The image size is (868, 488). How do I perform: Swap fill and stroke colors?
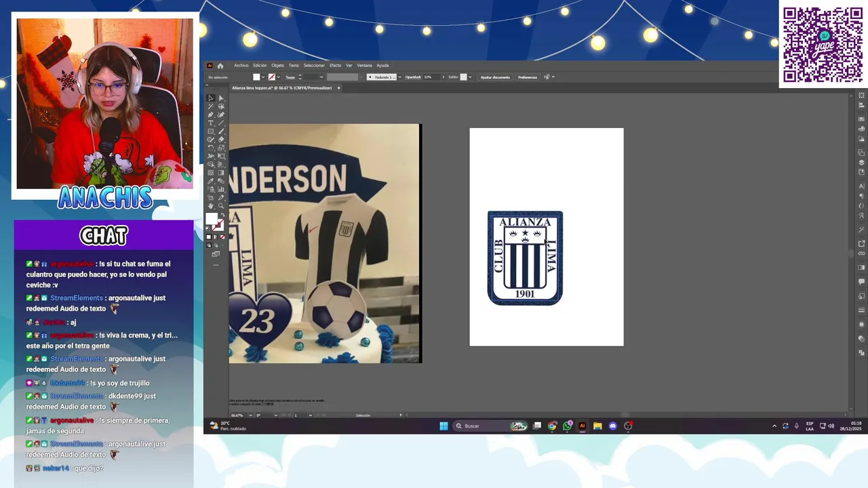click(x=222, y=214)
